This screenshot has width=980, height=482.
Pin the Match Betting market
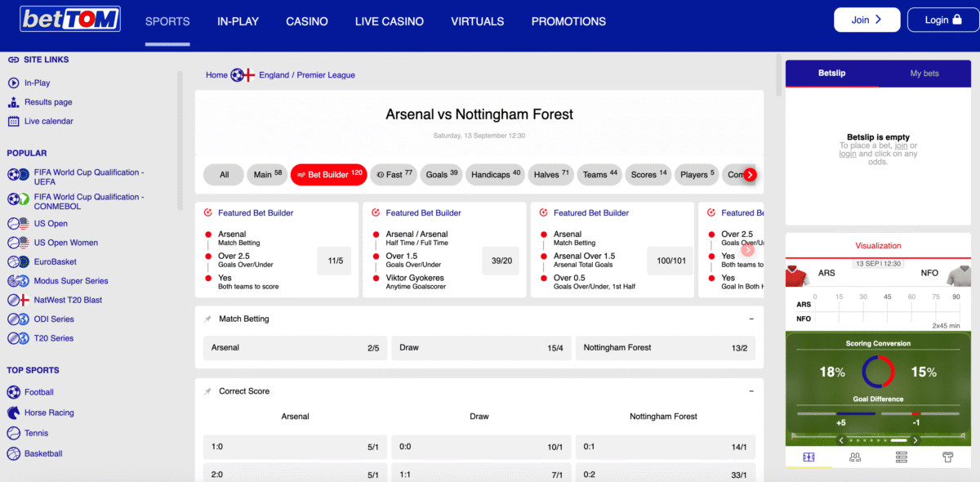click(x=207, y=319)
